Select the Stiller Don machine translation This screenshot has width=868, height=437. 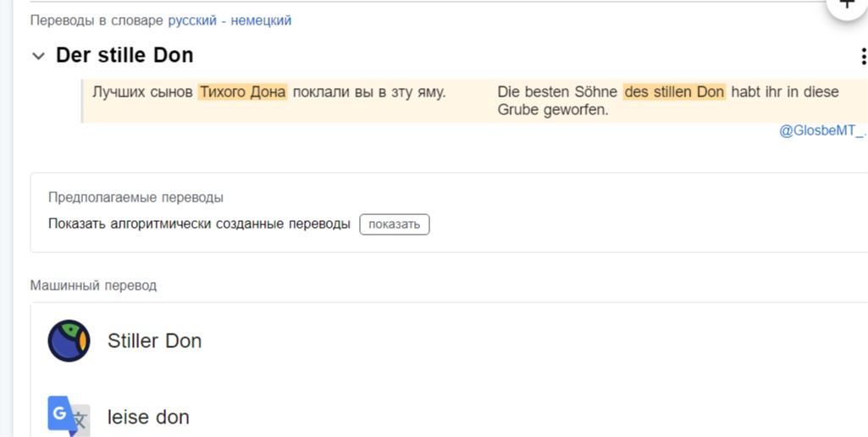pos(154,341)
